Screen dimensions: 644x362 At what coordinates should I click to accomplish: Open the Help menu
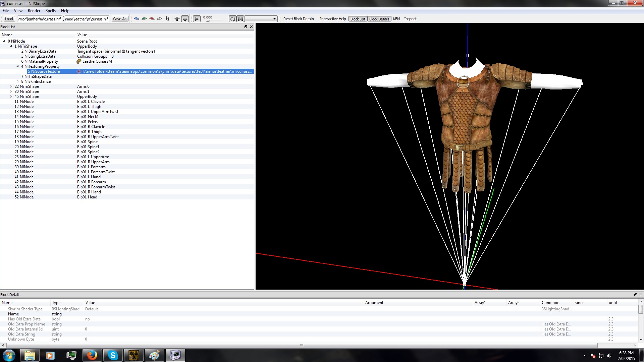[65, 11]
